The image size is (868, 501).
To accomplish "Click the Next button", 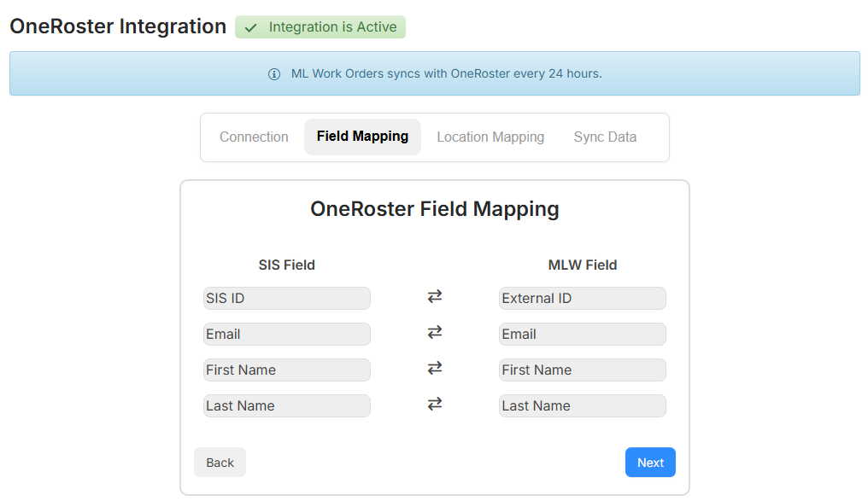I will [x=650, y=462].
